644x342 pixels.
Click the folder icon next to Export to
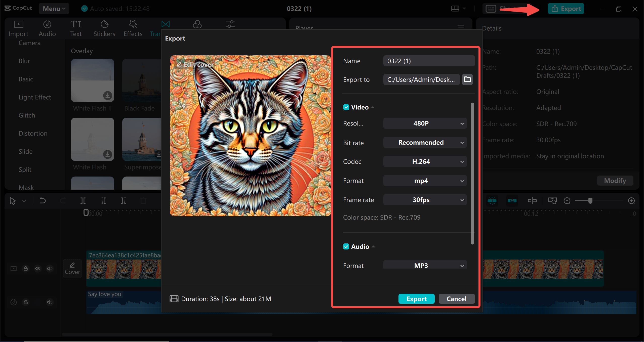tap(467, 79)
